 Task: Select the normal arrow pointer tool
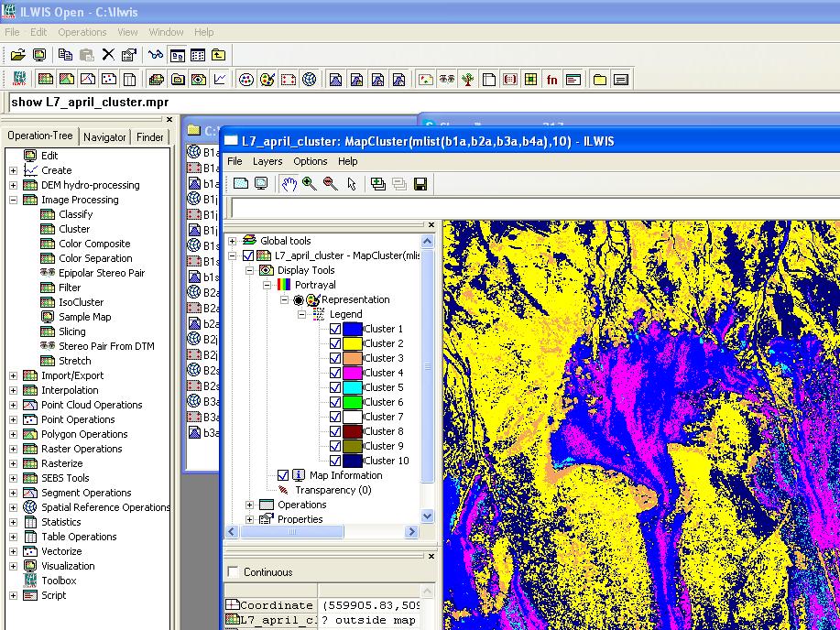click(352, 184)
